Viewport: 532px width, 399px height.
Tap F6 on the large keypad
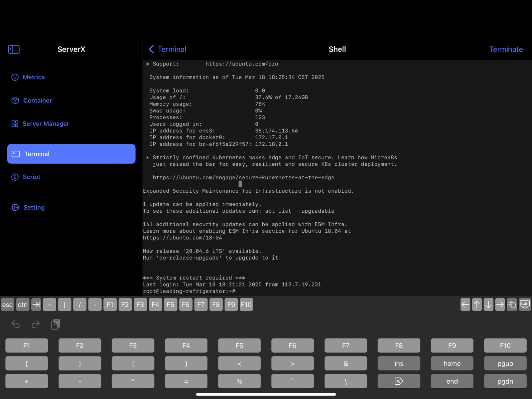tap(293, 346)
